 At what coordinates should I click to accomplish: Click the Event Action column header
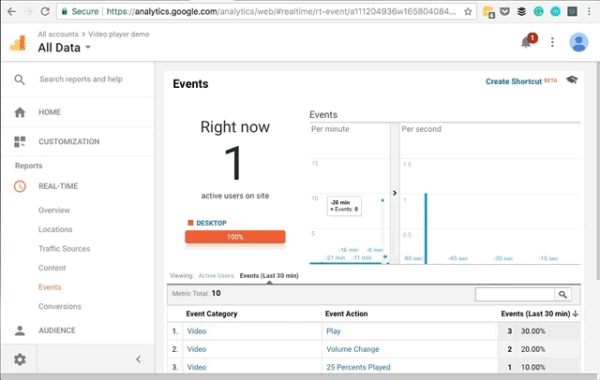346,314
